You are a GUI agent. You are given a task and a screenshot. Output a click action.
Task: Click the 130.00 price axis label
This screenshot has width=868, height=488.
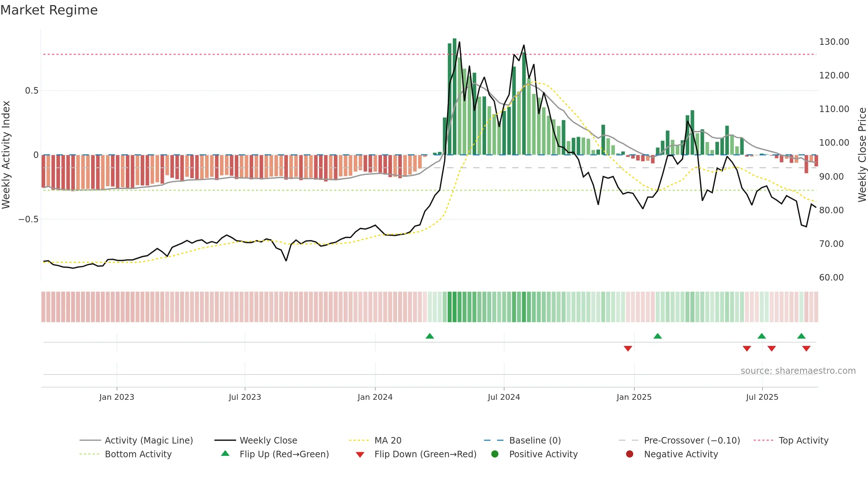tap(834, 42)
